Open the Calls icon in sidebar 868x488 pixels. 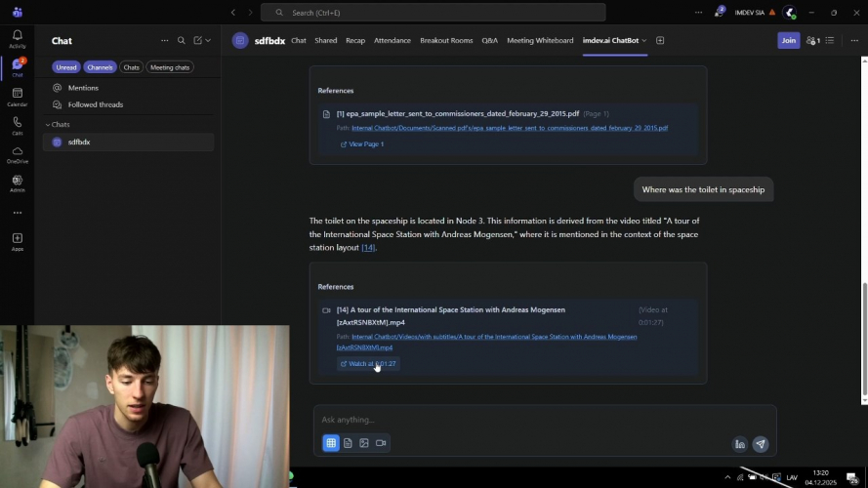(x=18, y=126)
